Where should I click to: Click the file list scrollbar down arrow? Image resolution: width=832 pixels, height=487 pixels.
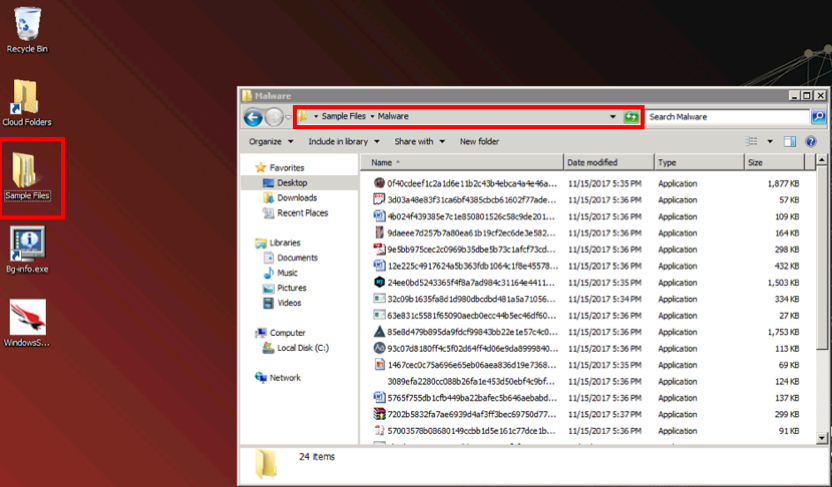pyautogui.click(x=823, y=437)
